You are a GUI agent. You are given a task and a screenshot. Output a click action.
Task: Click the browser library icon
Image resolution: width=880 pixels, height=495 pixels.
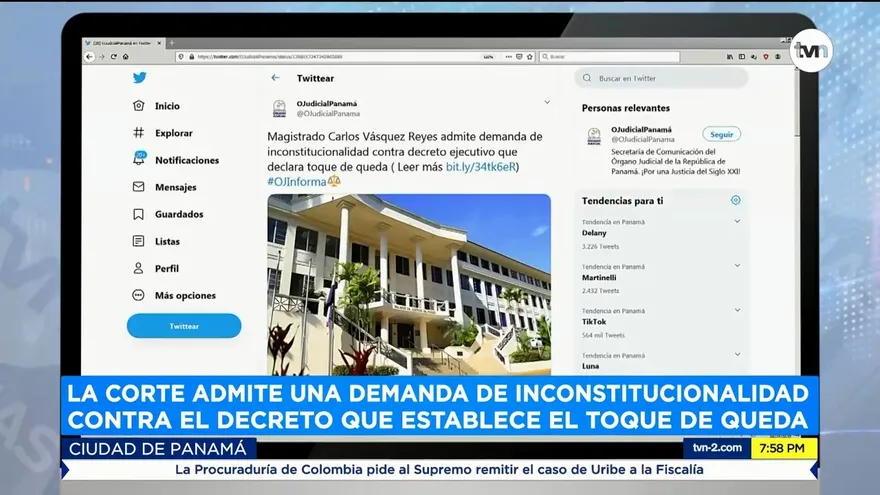tap(730, 57)
